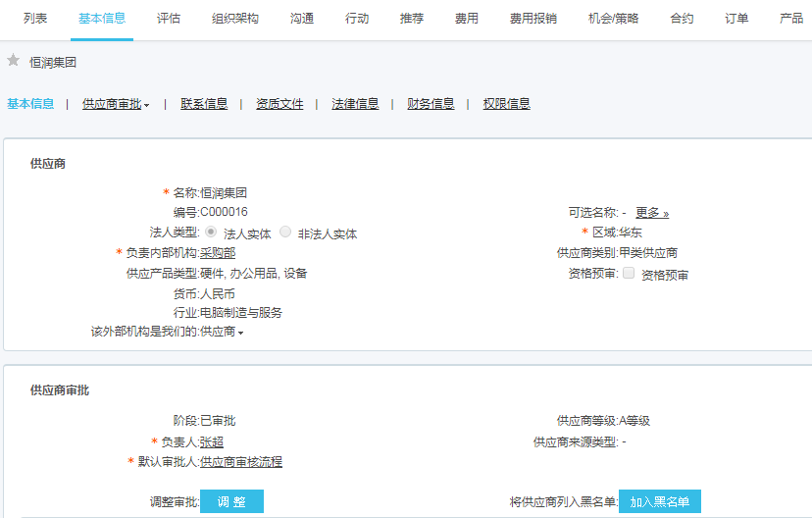The image size is (812, 518).
Task: Jump to 资质文件 section
Action: tap(279, 104)
